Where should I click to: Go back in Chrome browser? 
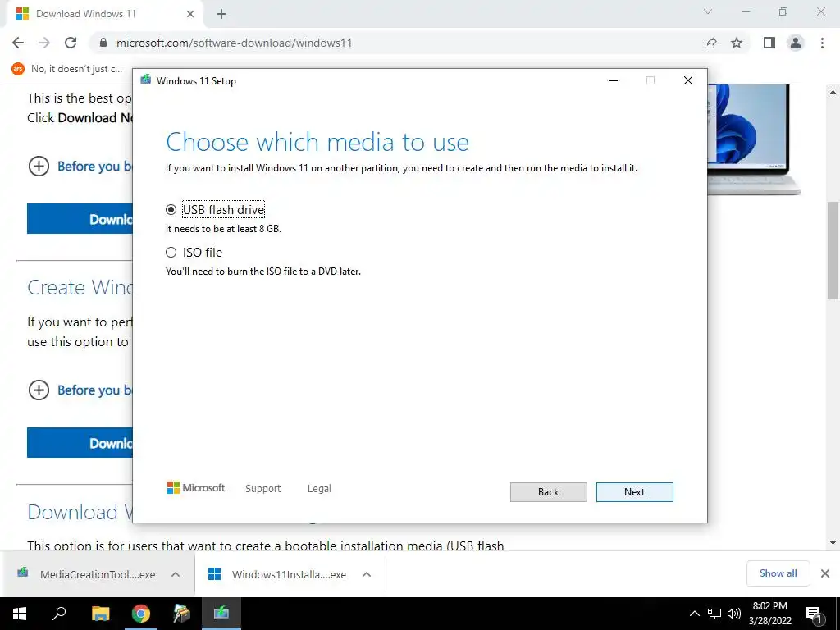(18, 43)
